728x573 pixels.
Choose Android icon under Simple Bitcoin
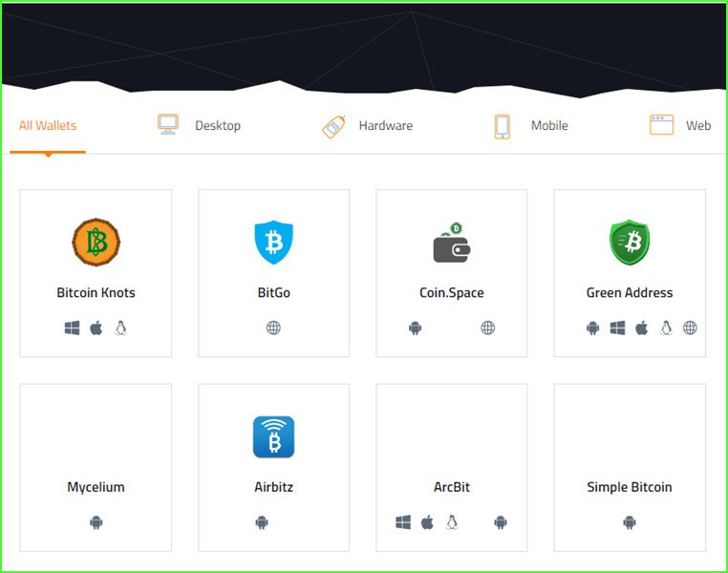point(629,523)
